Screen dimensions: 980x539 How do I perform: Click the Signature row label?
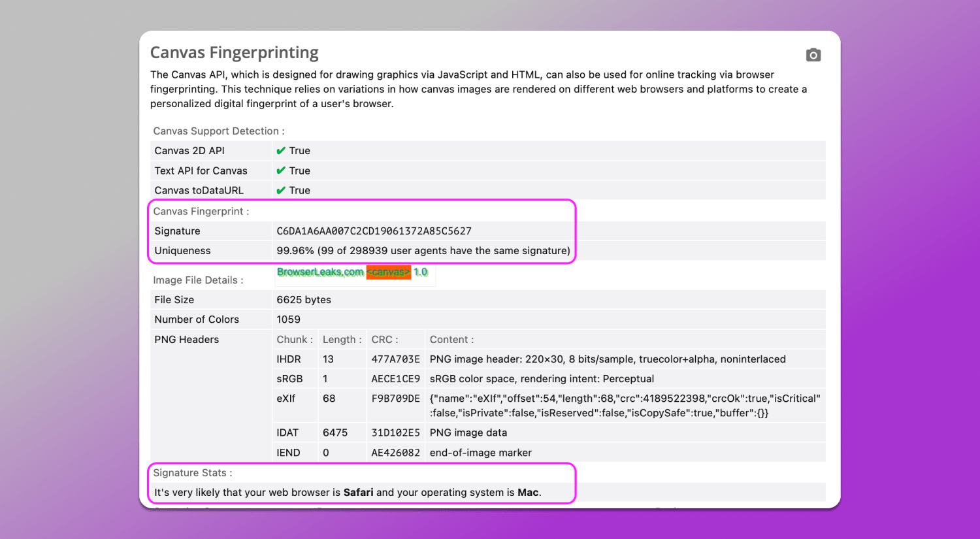[177, 231]
